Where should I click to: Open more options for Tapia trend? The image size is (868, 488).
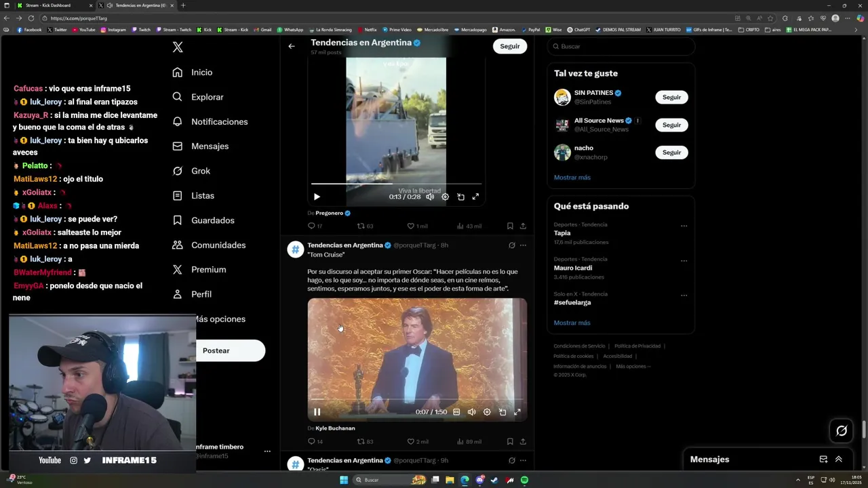pyautogui.click(x=684, y=226)
